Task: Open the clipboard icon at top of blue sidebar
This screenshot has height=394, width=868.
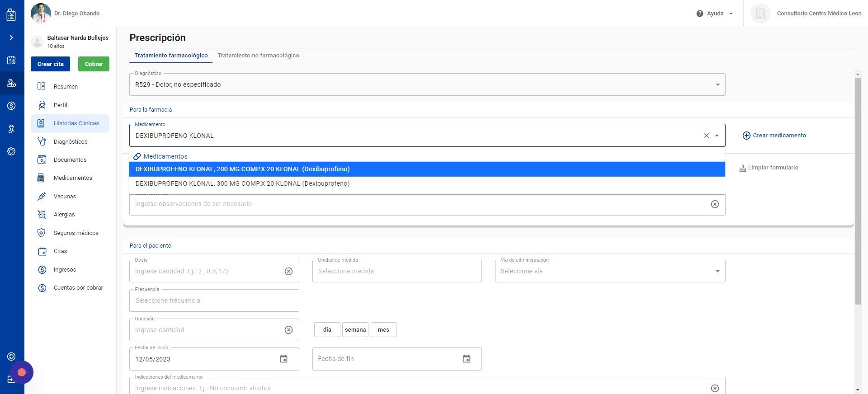Action: (11, 14)
